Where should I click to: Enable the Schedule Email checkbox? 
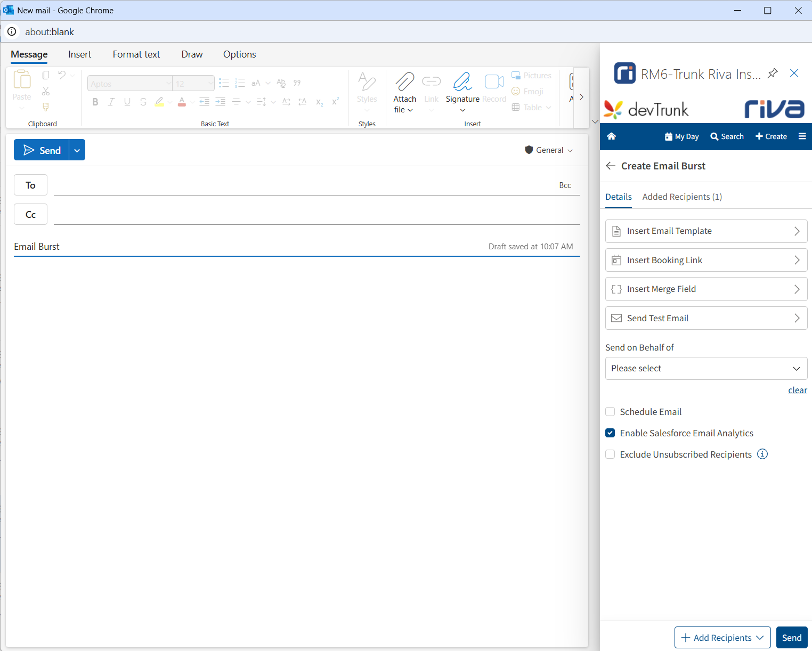(611, 412)
